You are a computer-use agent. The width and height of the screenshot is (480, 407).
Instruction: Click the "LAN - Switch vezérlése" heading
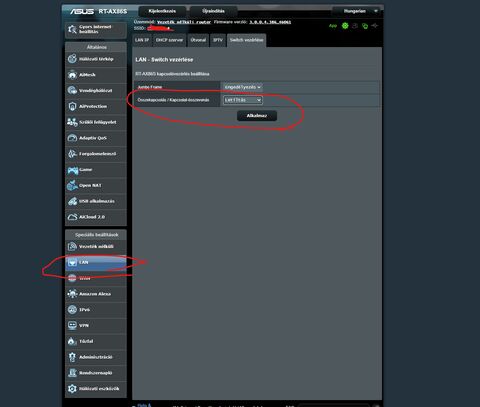tap(164, 60)
